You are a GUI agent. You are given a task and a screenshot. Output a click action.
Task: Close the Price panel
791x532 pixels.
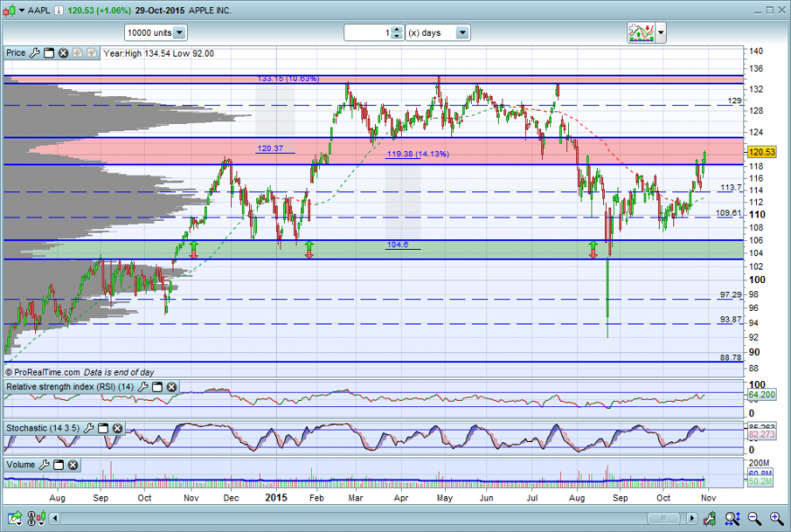[x=63, y=53]
